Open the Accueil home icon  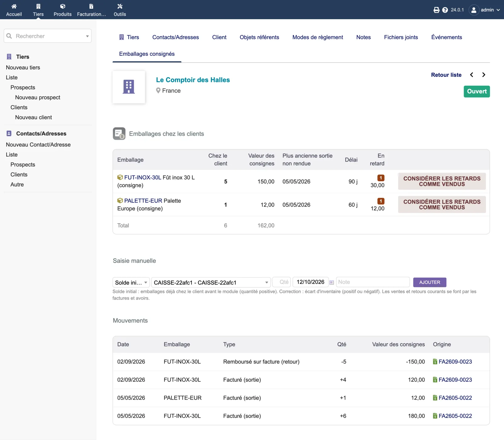coord(14,6)
